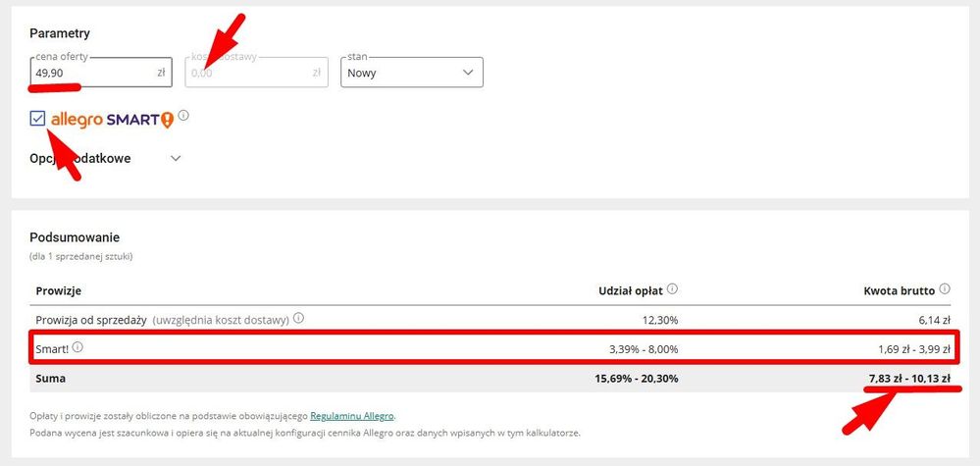Image resolution: width=980 pixels, height=466 pixels.
Task: Click the info icon beside Udział opłat
Action: coord(673,289)
